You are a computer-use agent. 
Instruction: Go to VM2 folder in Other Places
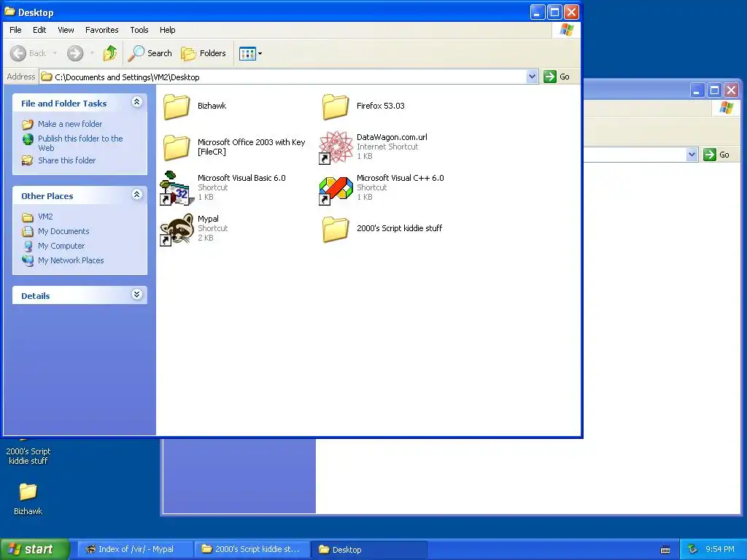tap(45, 217)
